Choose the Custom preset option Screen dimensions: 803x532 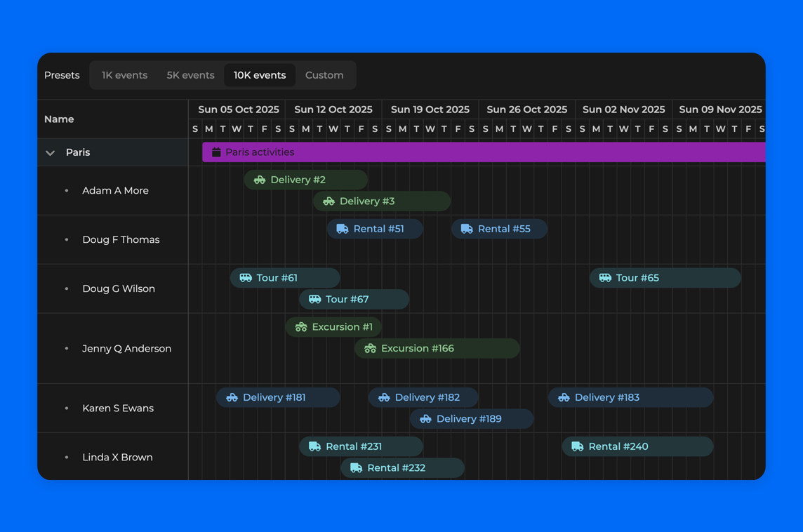click(324, 75)
